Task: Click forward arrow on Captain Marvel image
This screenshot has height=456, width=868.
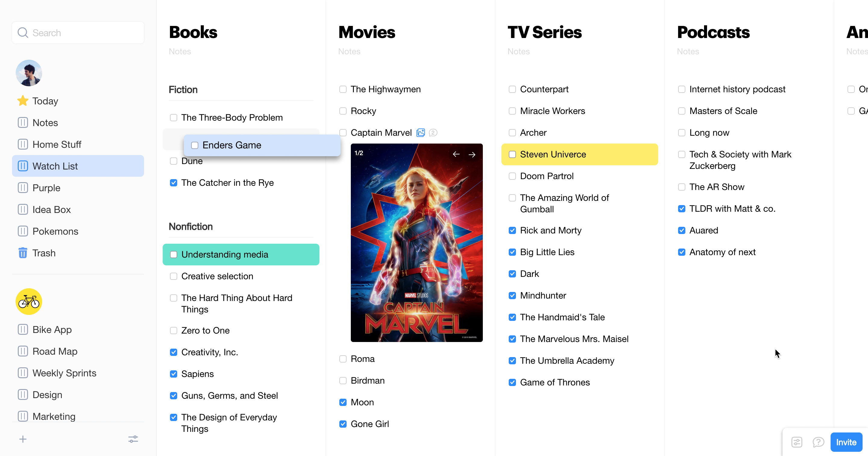Action: click(x=472, y=154)
